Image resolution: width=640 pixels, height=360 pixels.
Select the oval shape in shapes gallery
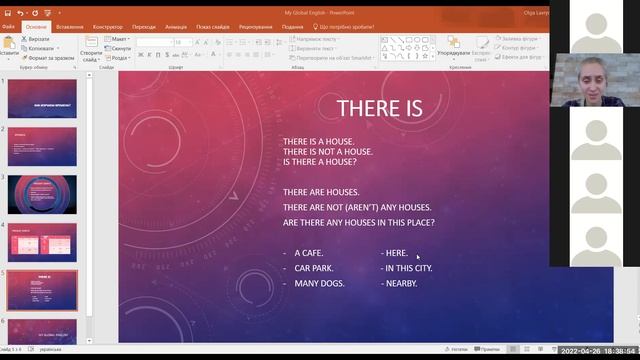(x=417, y=40)
